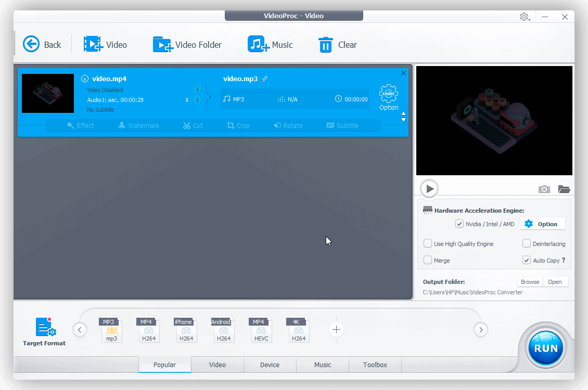Clear the file list with trash icon
The width and height of the screenshot is (588, 390).
(338, 45)
